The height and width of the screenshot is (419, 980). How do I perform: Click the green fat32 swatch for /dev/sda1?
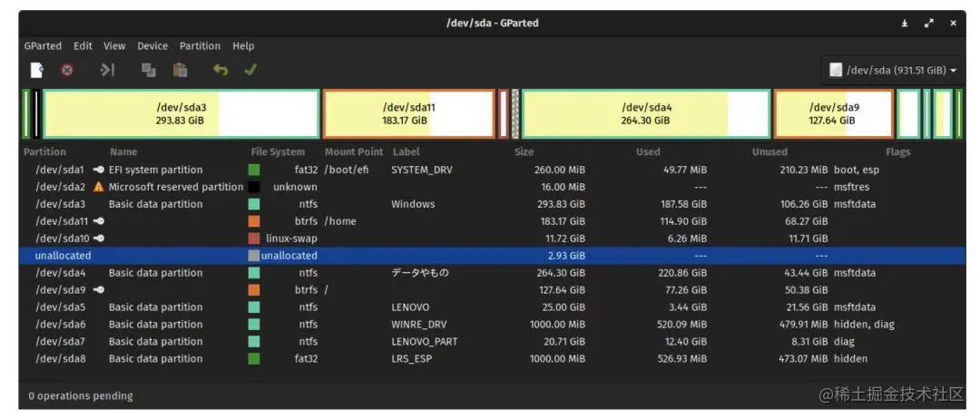[254, 170]
